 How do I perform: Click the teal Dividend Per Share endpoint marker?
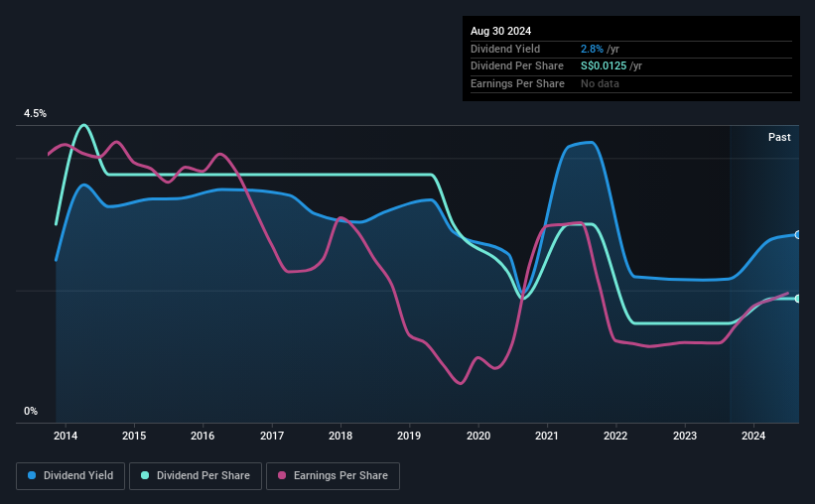[x=798, y=299]
